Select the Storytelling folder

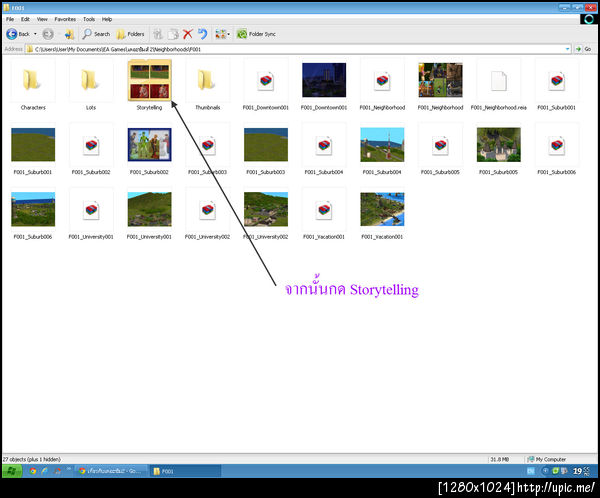point(149,85)
